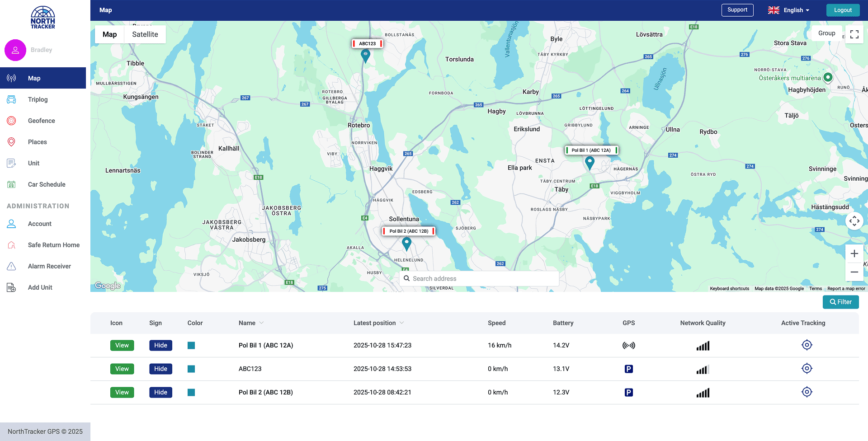Hide ABC123 vehicle on the map

pyautogui.click(x=160, y=369)
